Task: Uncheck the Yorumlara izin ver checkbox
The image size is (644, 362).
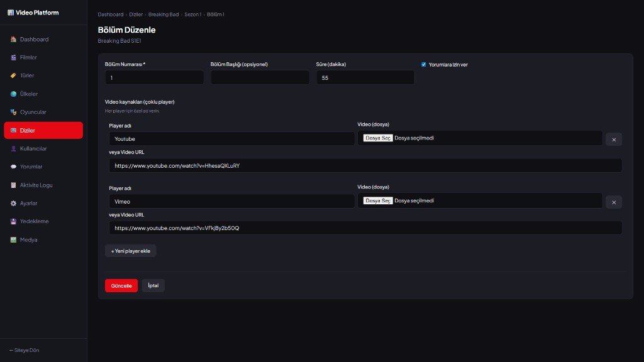Action: (423, 63)
